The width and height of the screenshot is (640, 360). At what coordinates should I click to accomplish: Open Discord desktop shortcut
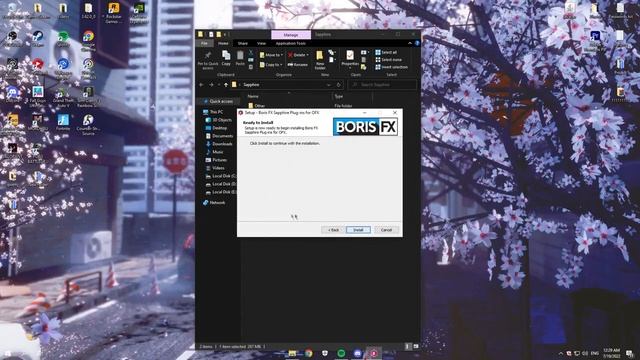pos(12,94)
